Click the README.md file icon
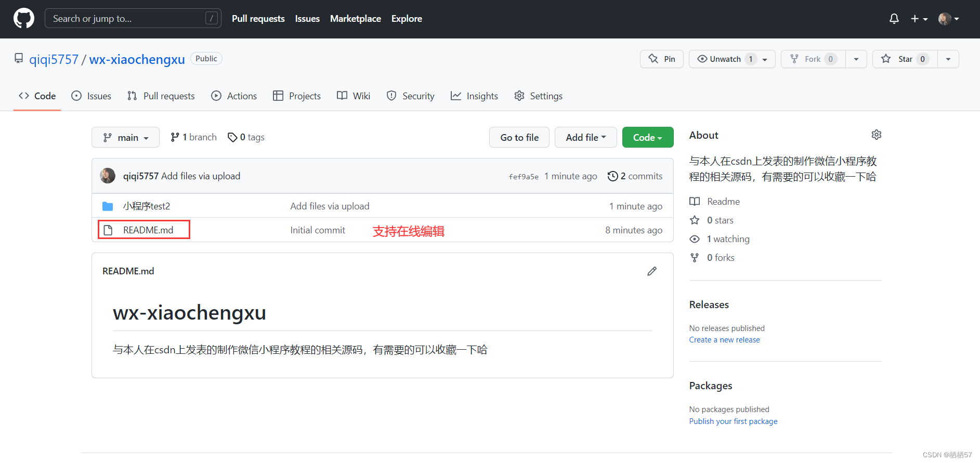The width and height of the screenshot is (980, 463). (108, 230)
